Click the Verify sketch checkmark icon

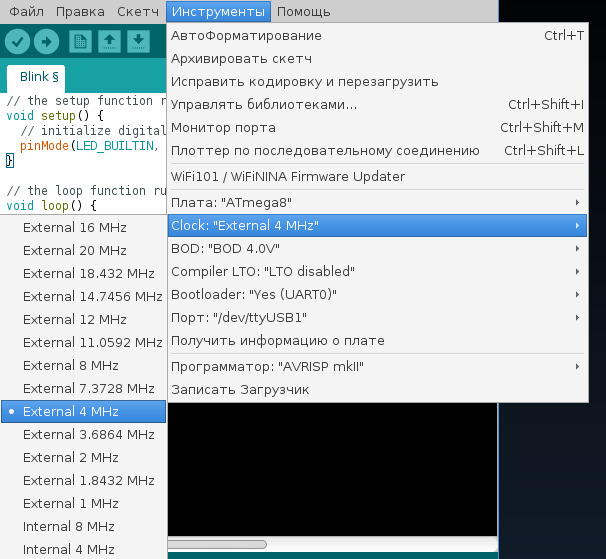(x=18, y=41)
